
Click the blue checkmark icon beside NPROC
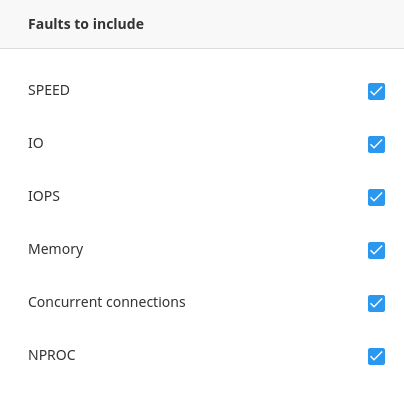(376, 356)
